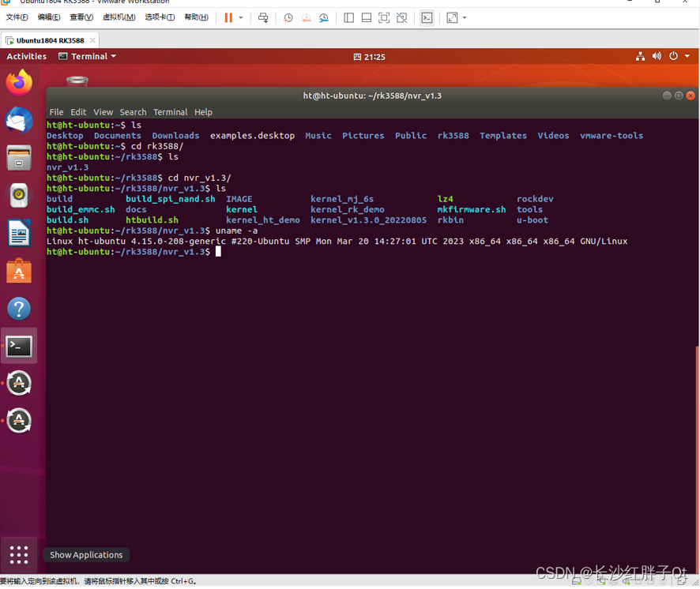Take a VMware snapshot with clock icon
Viewport: 700px width, 589px height.
[288, 18]
